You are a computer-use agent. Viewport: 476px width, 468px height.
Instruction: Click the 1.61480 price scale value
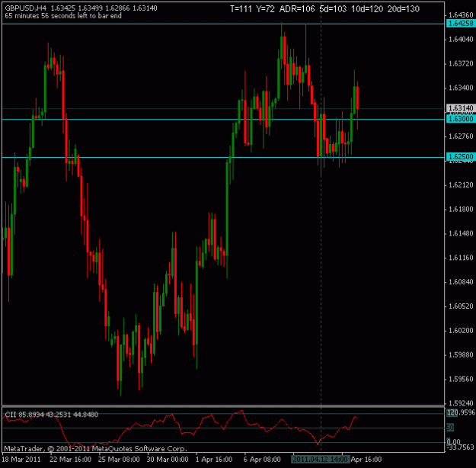point(461,233)
